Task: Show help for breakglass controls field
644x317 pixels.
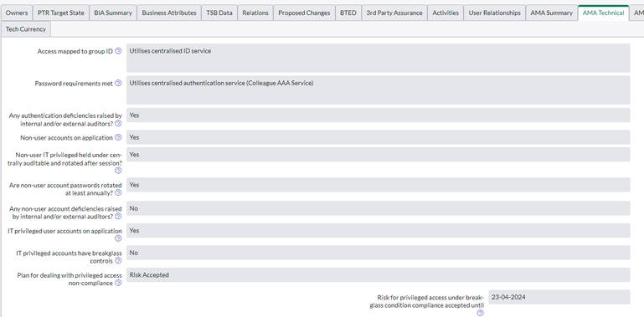Action: click(x=118, y=260)
